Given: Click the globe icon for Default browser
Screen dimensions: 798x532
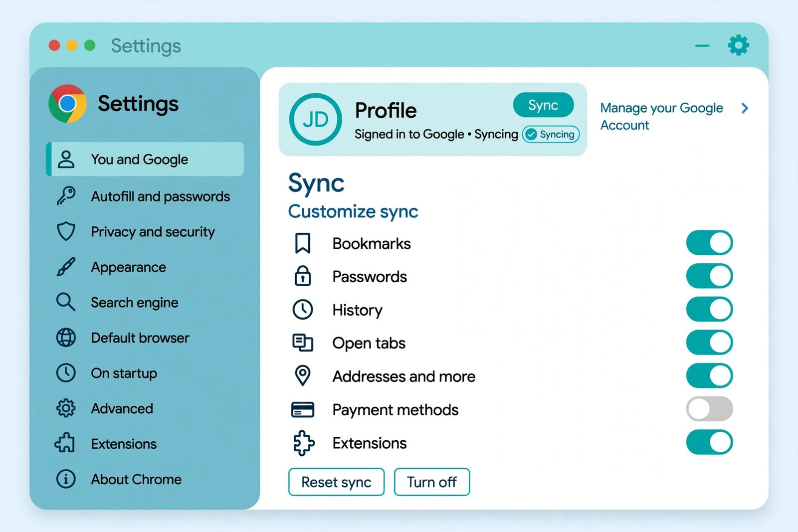Looking at the screenshot, I should click(66, 338).
